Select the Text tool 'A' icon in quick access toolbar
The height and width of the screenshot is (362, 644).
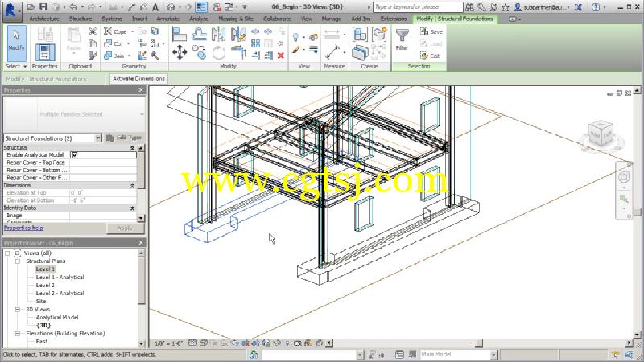coord(155,7)
